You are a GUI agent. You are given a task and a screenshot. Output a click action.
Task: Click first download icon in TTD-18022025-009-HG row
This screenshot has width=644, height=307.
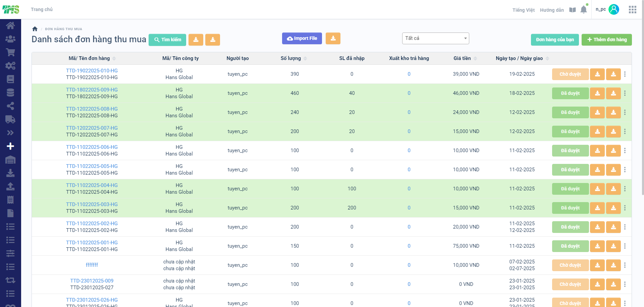(x=597, y=93)
